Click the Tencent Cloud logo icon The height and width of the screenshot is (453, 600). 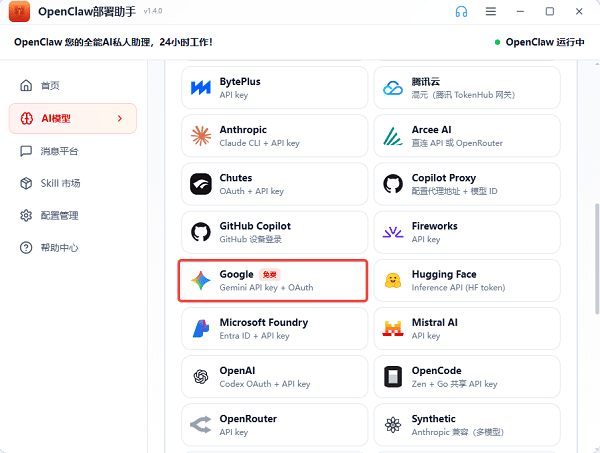point(393,88)
